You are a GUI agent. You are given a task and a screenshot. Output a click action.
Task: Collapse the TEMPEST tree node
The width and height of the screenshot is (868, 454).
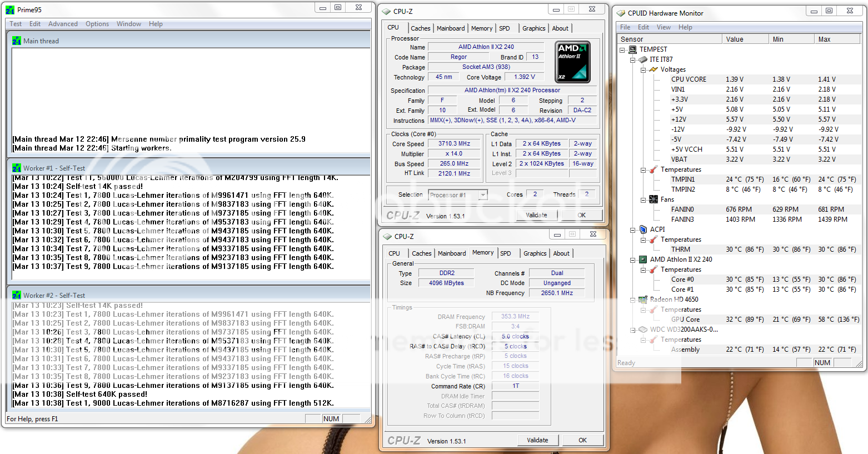622,49
